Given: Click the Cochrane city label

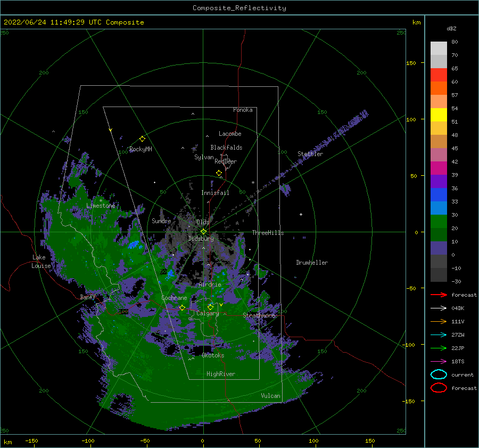Looking at the screenshot, I should [174, 298].
